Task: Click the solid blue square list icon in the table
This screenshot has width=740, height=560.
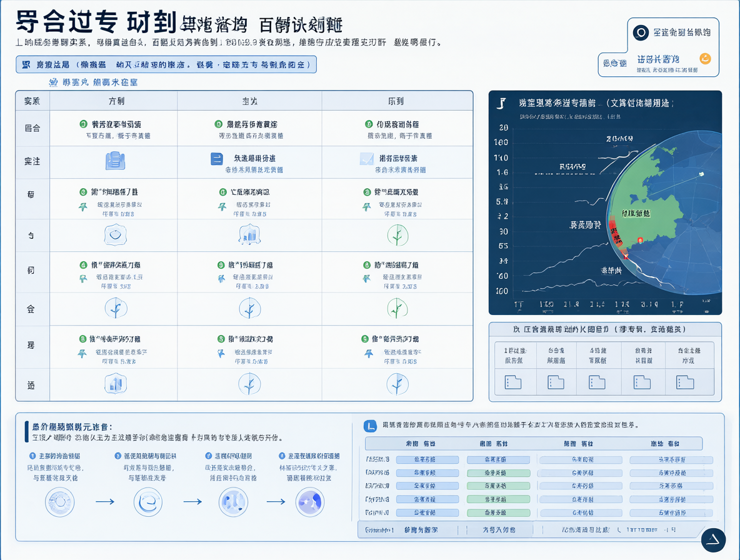Action: [217, 159]
